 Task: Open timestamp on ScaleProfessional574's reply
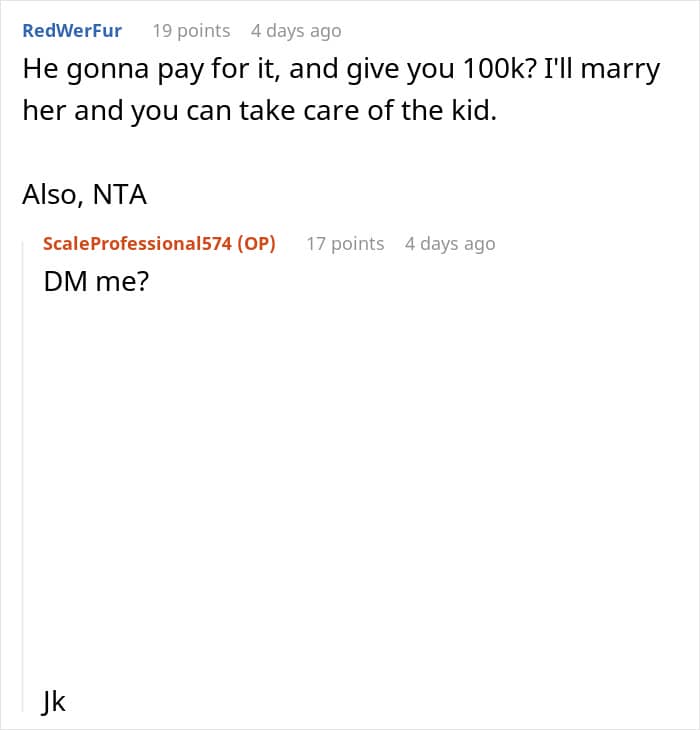click(450, 243)
